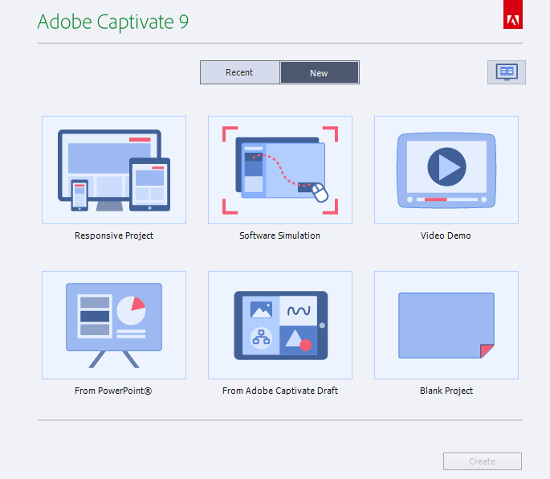
Task: Click the Video Demo label
Action: [x=446, y=236]
